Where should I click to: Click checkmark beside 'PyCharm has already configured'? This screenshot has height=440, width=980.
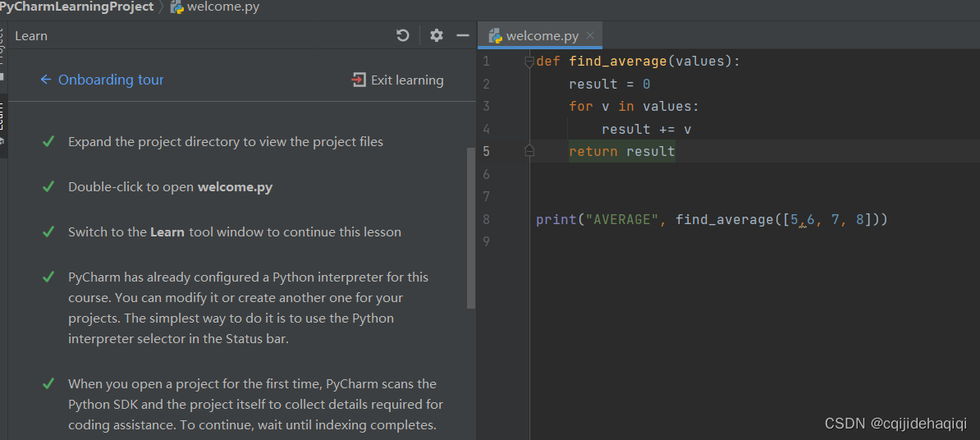click(48, 277)
